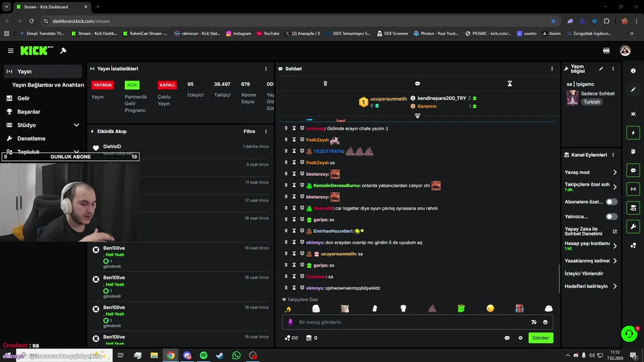Toggle the Yalnızca switch
This screenshot has width=644, height=362.
[611, 217]
